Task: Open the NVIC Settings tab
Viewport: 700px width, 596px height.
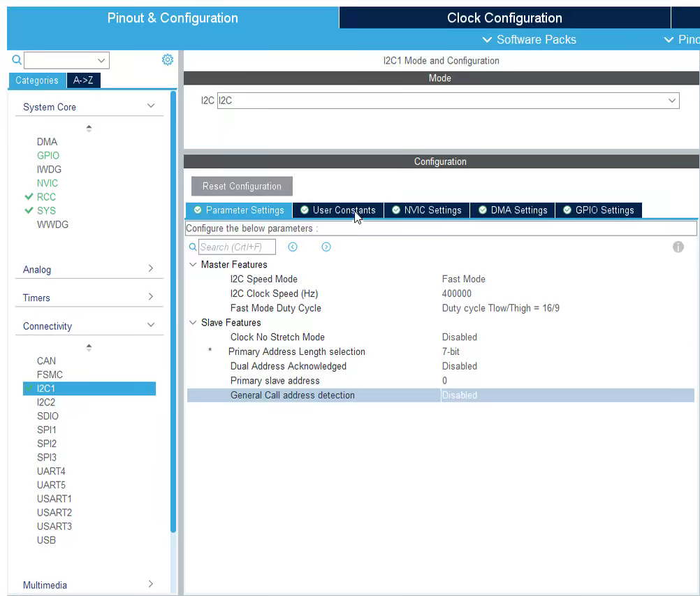Action: pyautogui.click(x=427, y=210)
